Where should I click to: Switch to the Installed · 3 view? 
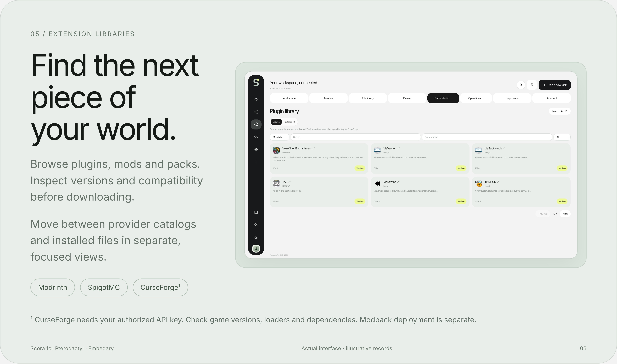[290, 122]
